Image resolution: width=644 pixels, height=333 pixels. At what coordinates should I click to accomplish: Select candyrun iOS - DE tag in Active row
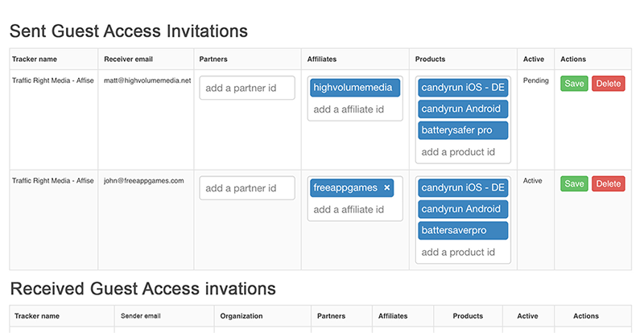pos(463,188)
